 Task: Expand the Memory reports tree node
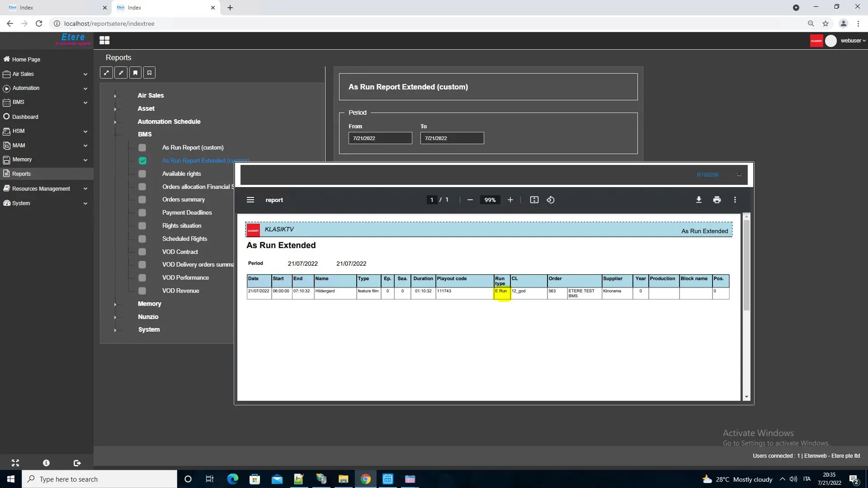[x=115, y=304]
